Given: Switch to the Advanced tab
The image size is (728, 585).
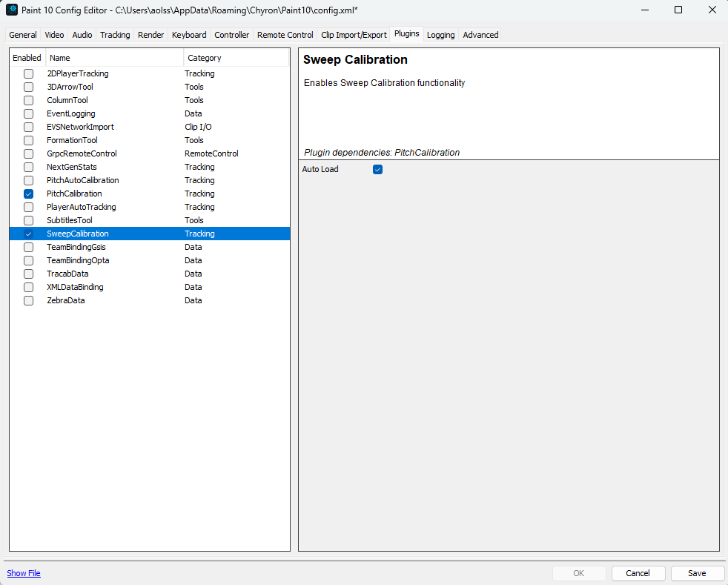Looking at the screenshot, I should pyautogui.click(x=480, y=35).
